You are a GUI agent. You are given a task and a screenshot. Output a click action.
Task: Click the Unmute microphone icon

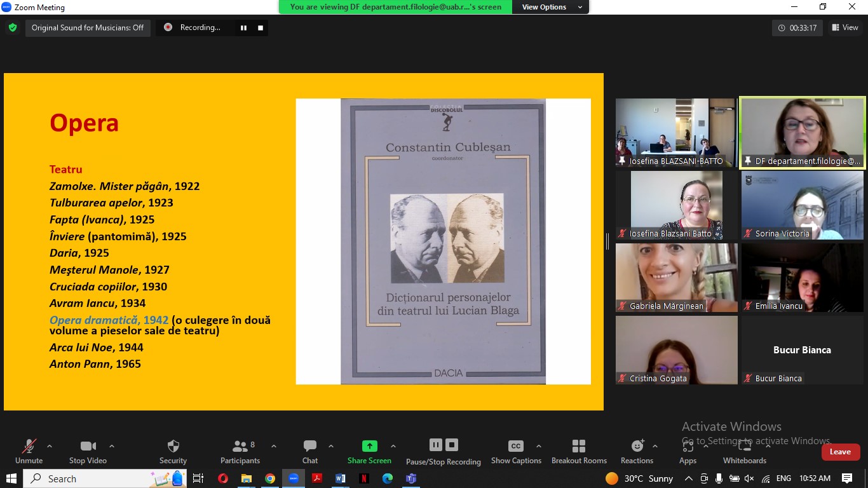point(29,446)
